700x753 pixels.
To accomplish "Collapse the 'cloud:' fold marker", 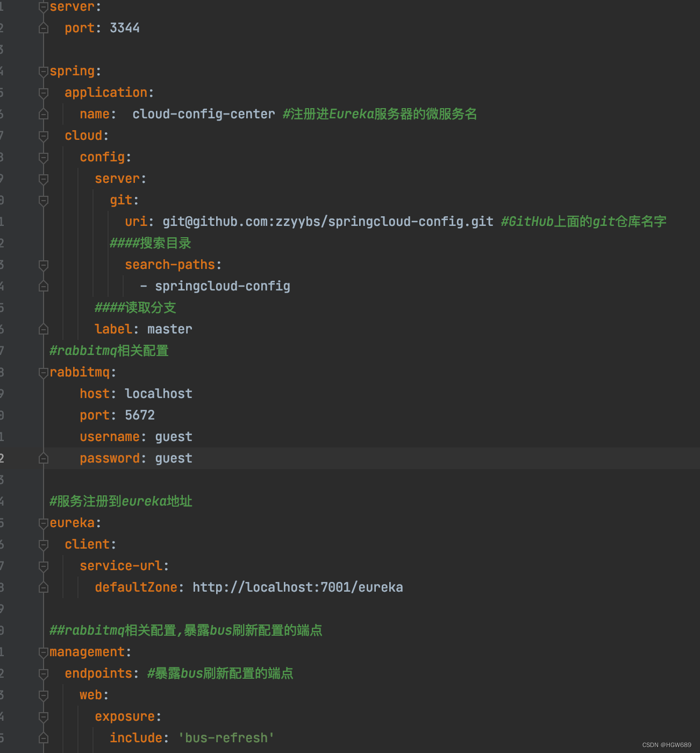I will (x=44, y=136).
